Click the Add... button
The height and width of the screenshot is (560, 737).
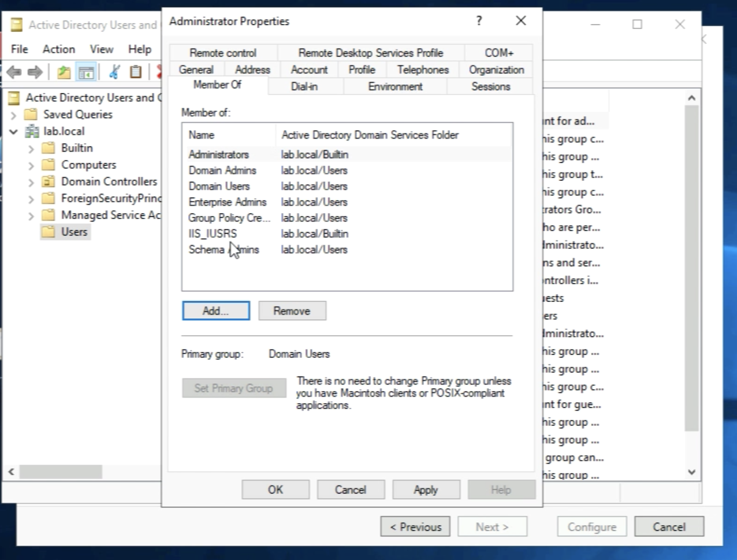pyautogui.click(x=216, y=311)
